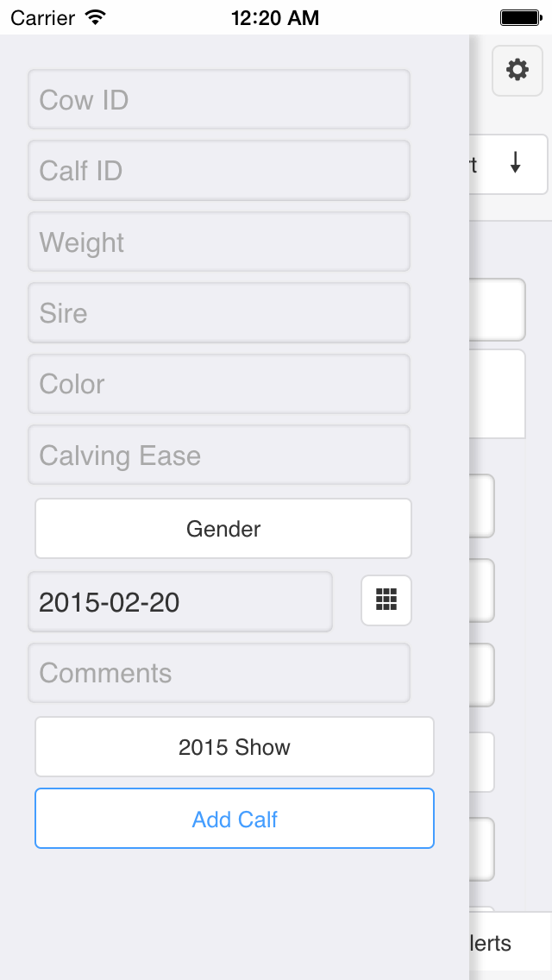Click the Sire text field
Image resolution: width=552 pixels, height=980 pixels.
click(219, 313)
